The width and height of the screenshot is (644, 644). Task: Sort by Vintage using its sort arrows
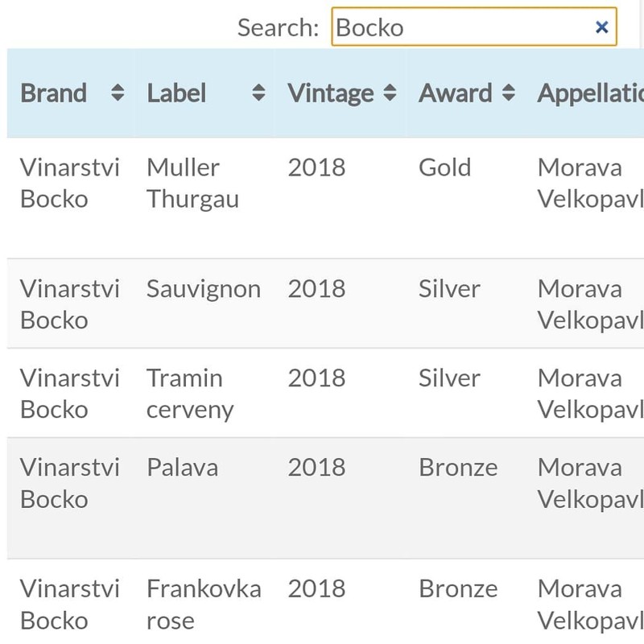click(390, 93)
